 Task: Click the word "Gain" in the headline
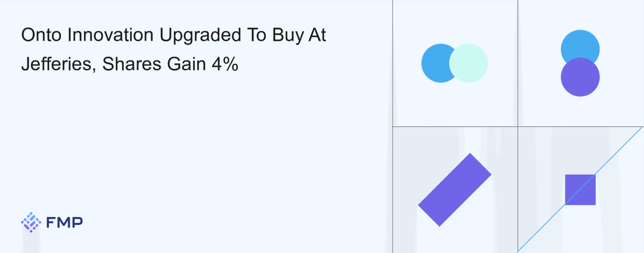click(187, 64)
